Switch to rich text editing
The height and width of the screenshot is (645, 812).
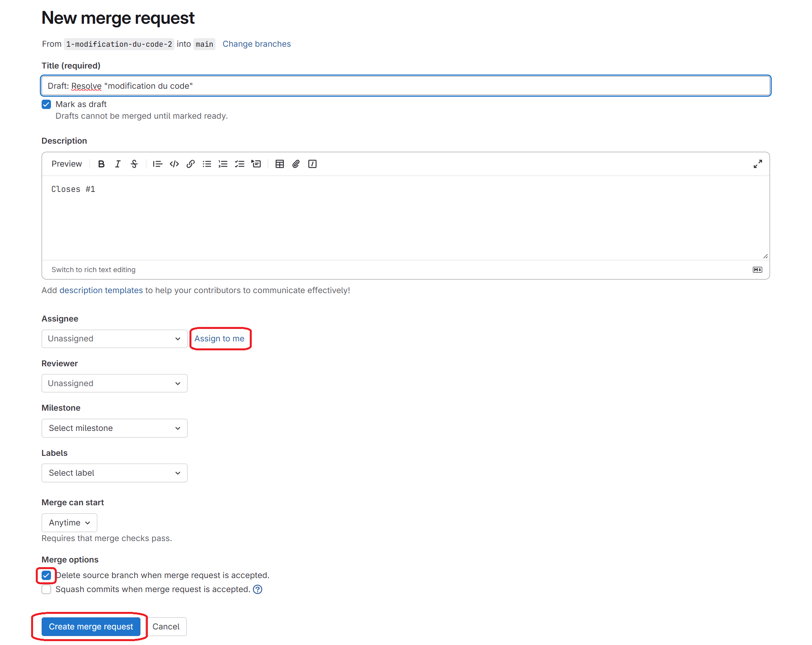(93, 270)
